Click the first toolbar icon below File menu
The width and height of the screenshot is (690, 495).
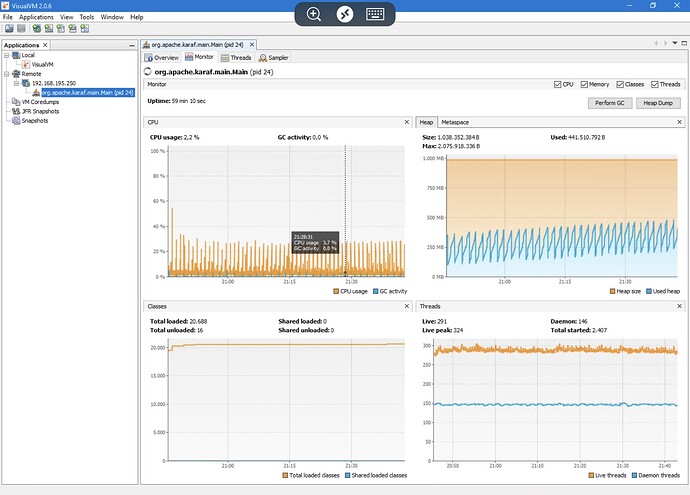tap(8, 29)
